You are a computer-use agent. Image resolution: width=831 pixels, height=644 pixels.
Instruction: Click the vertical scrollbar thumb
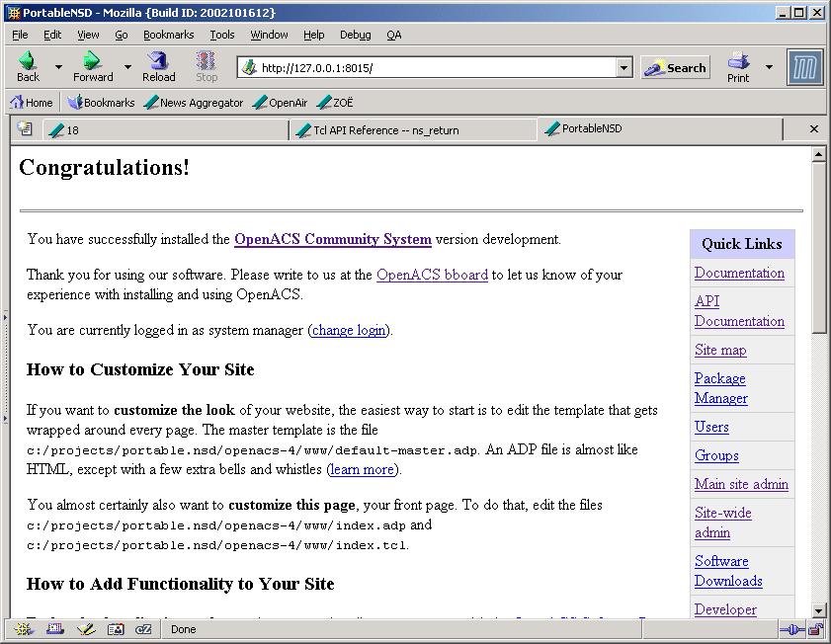tap(819, 248)
